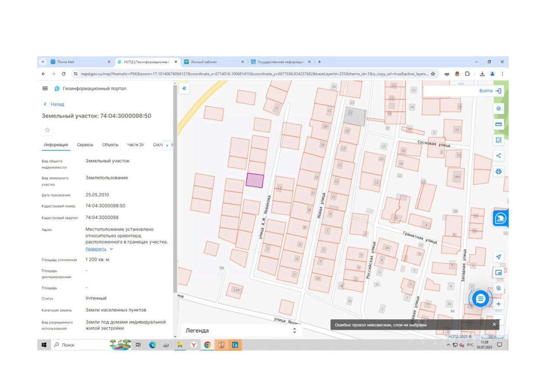Collapse the left info side panel
Viewport: 555px width, 392px height.
click(184, 88)
